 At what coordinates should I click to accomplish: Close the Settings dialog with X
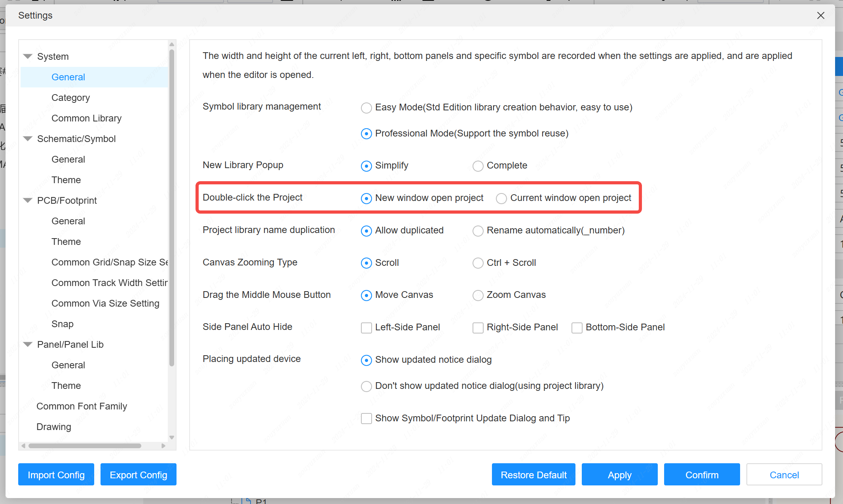pos(820,15)
